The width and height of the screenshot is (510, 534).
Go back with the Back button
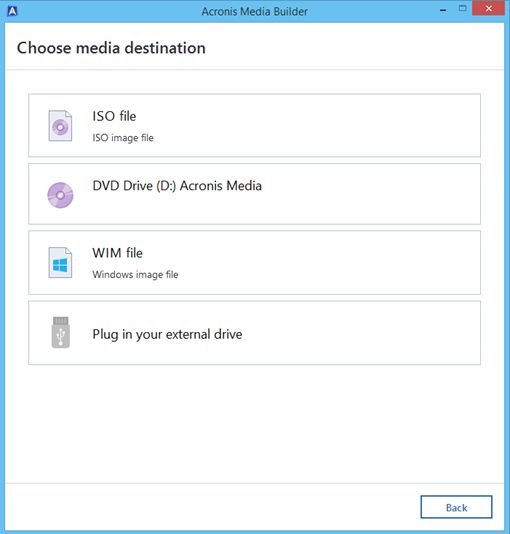(x=457, y=507)
